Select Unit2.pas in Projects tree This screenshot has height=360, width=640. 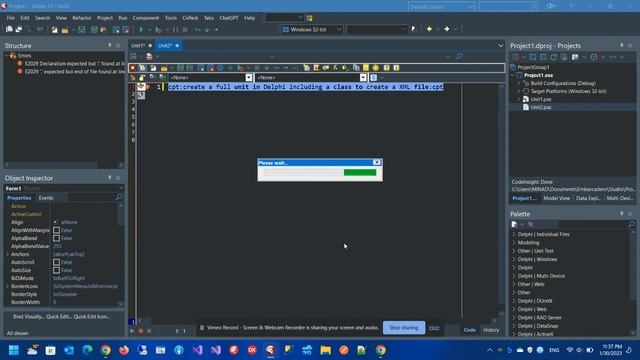click(541, 107)
